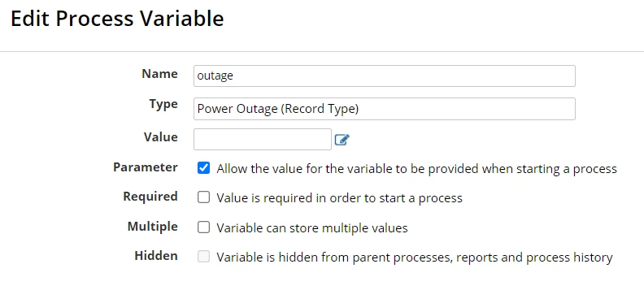Click the bold Required label
This screenshot has width=644, height=303.
pyautogui.click(x=150, y=197)
